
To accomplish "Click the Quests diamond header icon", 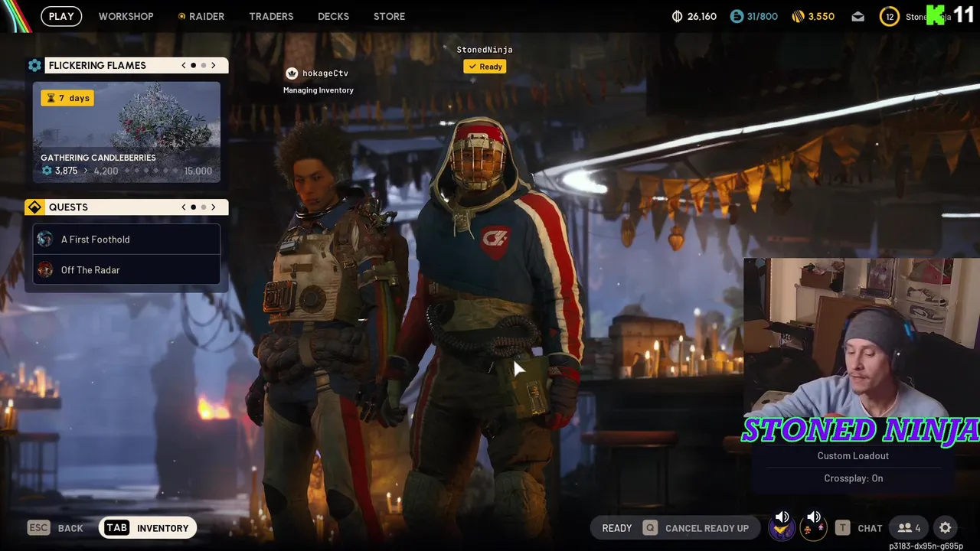I will click(x=34, y=207).
